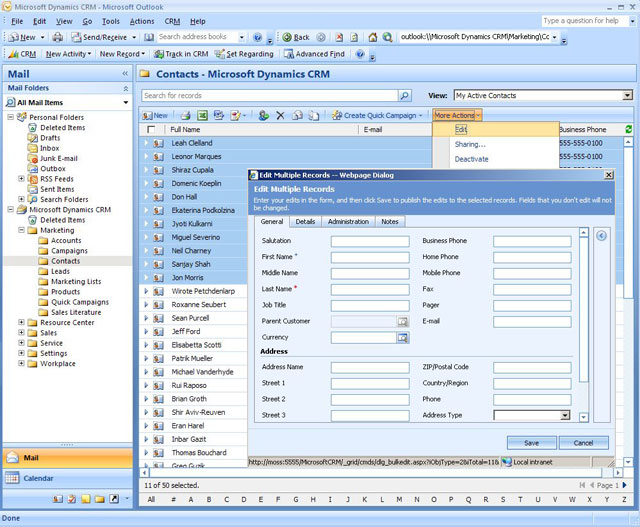This screenshot has width=640, height=527.
Task: Click Save in Edit Multiple Records dialog
Action: point(531,443)
